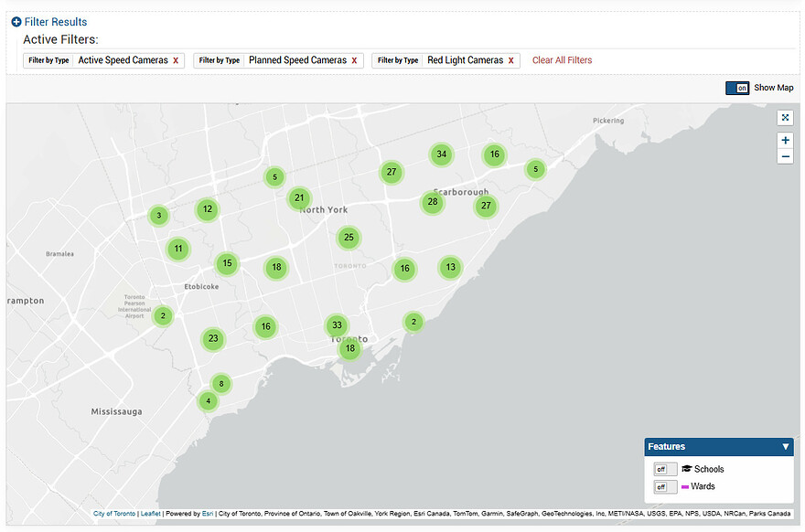Screen dimensions: 805x532
Task: Remove the Active Speed Cameras filter
Action: pos(176,60)
